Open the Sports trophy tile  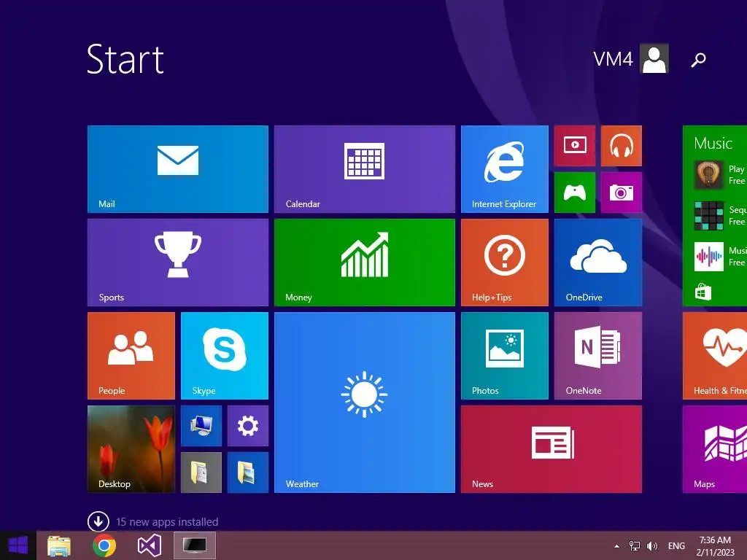178,262
